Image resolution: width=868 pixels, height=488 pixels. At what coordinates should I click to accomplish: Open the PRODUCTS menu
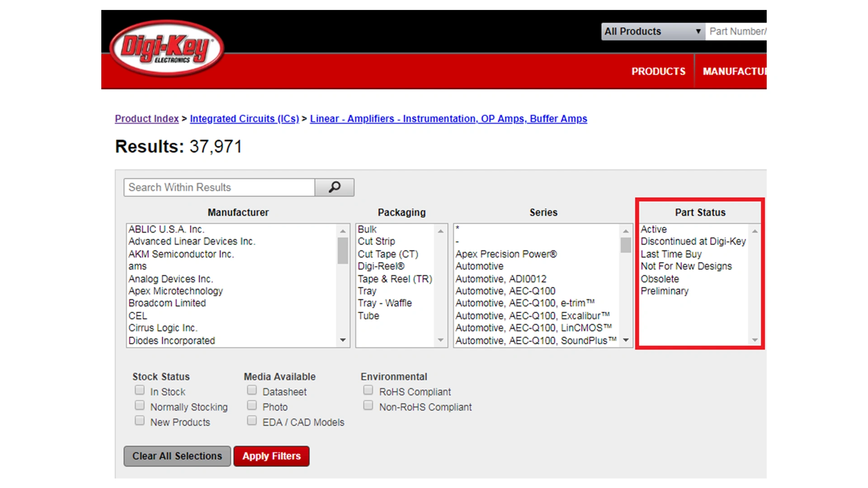tap(658, 71)
